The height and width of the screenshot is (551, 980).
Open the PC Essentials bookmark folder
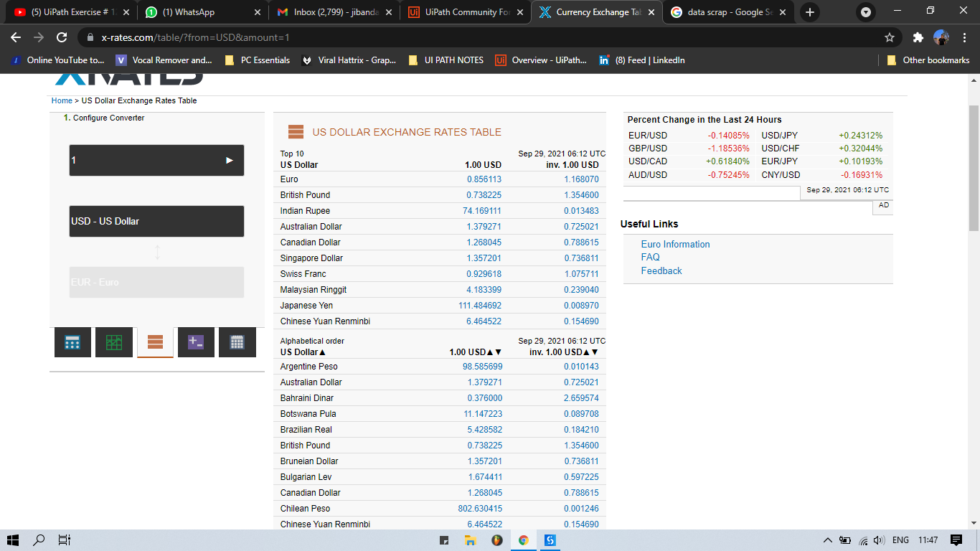pyautogui.click(x=258, y=60)
